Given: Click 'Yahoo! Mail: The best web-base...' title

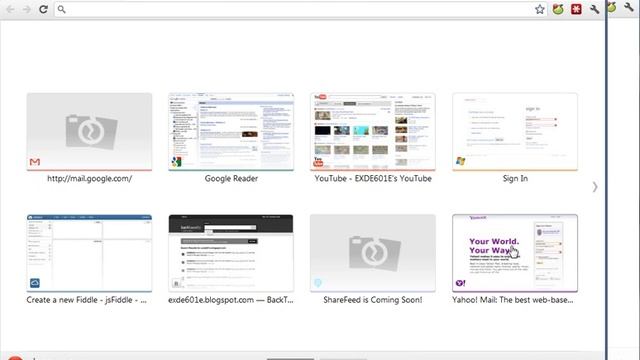Looking at the screenshot, I should pyautogui.click(x=513, y=300).
